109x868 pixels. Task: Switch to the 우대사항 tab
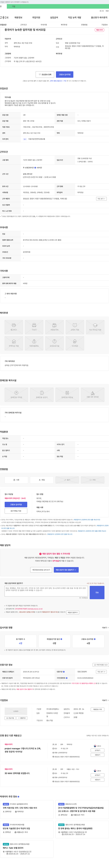(44, 25)
